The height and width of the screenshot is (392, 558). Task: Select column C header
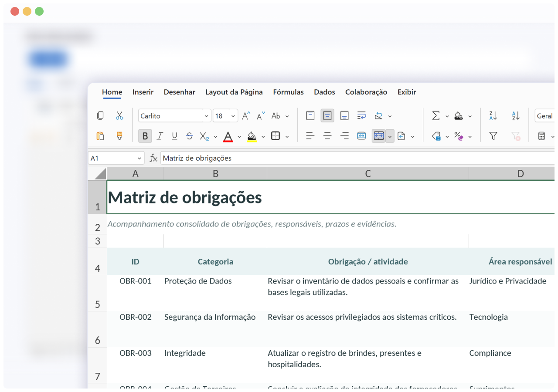coord(368,174)
